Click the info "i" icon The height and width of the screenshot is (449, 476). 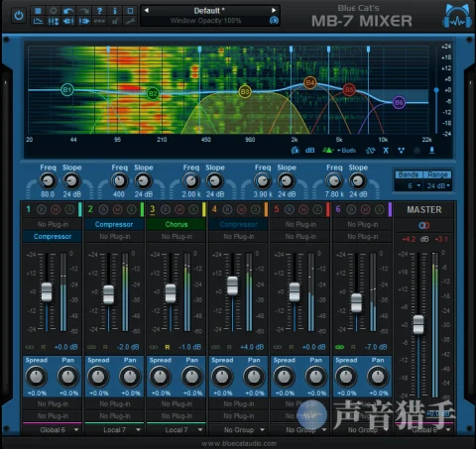tap(115, 11)
